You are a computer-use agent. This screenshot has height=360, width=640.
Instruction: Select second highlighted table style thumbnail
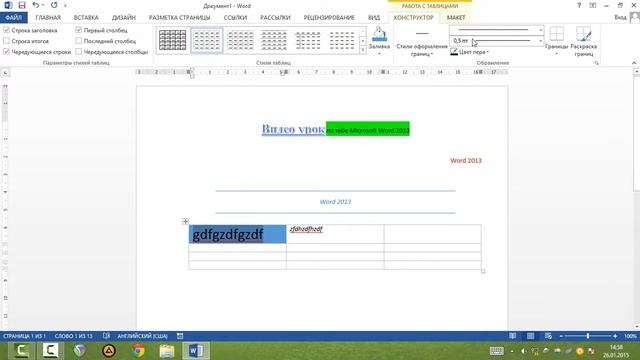tap(207, 40)
